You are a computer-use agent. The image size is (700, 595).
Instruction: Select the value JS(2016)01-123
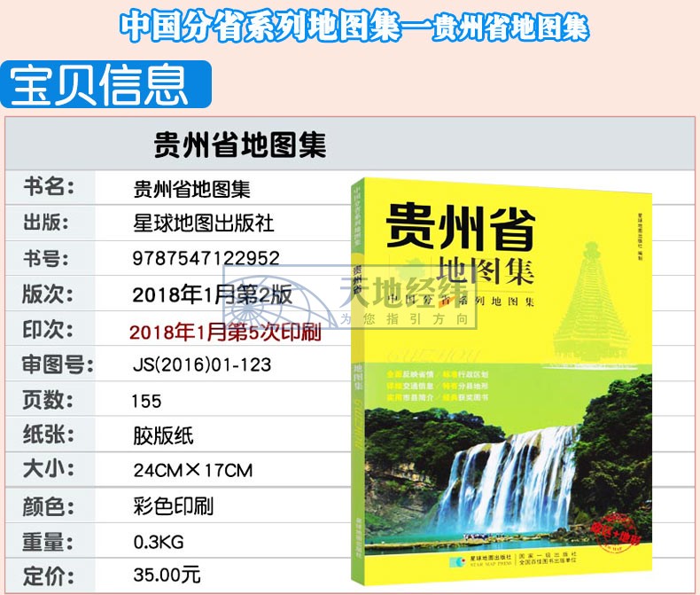pos(202,365)
